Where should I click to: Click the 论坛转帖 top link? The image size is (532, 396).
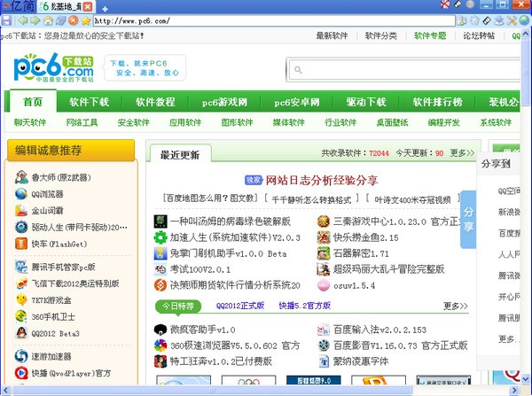coord(479,35)
